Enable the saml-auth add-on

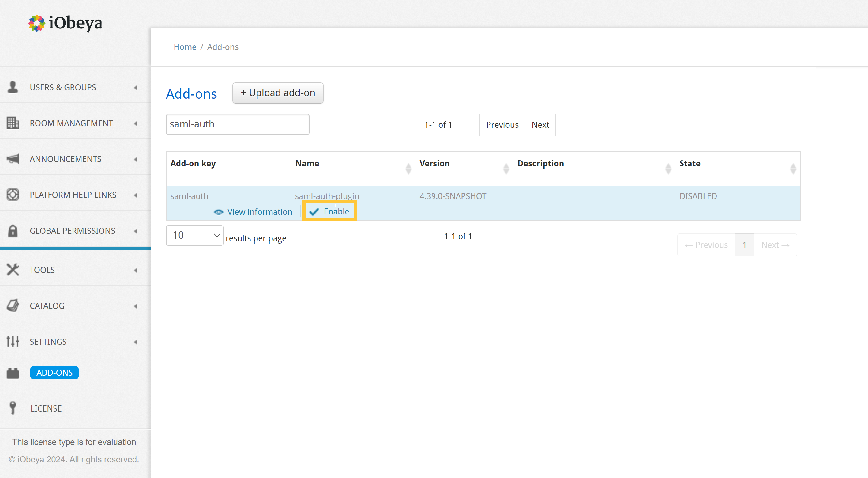(329, 211)
